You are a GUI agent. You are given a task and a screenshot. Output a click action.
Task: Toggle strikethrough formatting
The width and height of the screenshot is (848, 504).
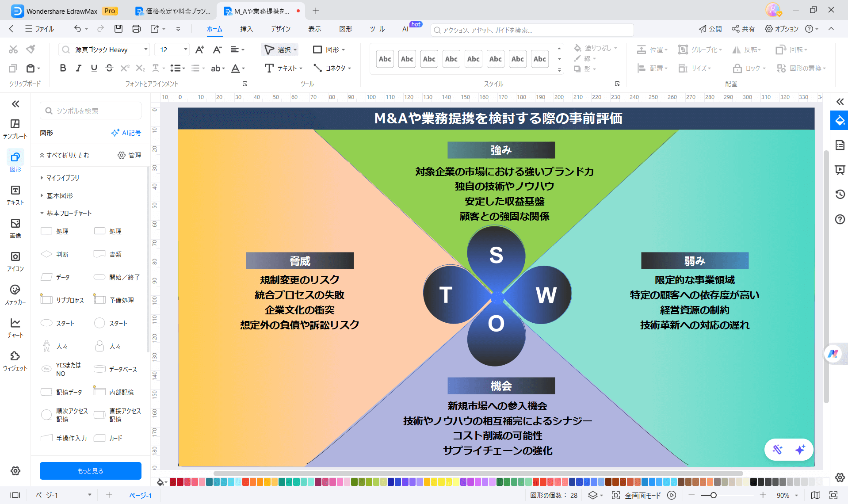pos(109,68)
